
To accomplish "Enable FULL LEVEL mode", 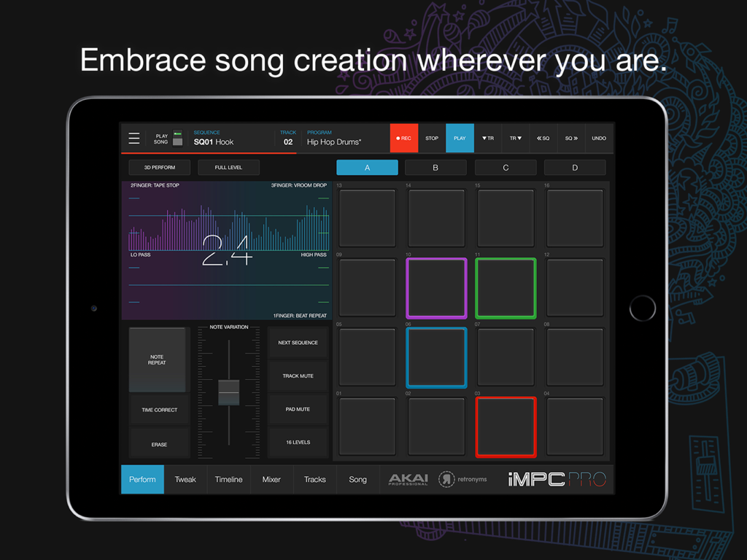I will 227,167.
